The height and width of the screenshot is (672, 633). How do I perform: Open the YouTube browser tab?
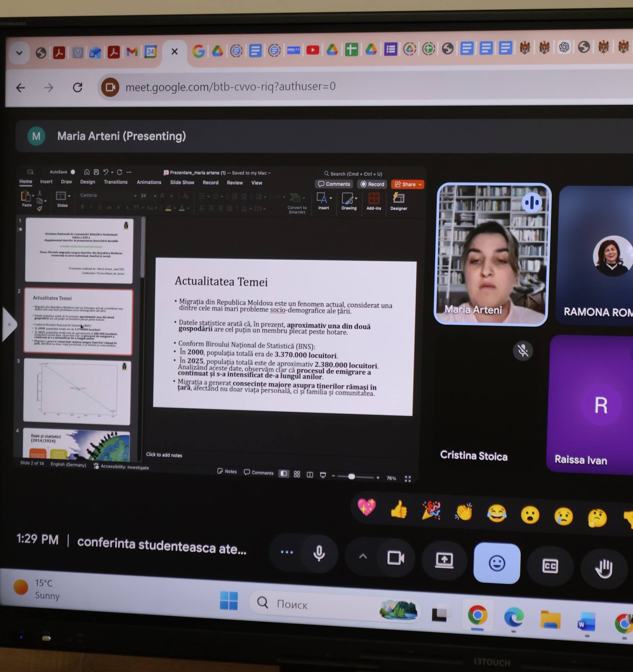click(x=313, y=50)
